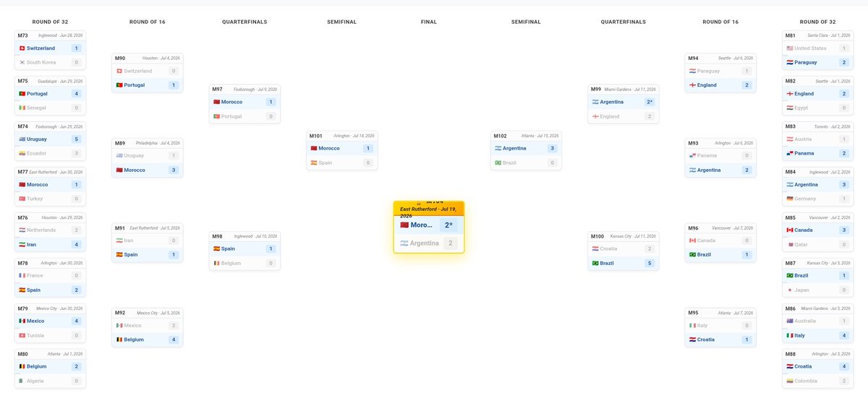Click the Belgium flag in match M80
Viewport: 868px width, 414px height.
point(22,367)
